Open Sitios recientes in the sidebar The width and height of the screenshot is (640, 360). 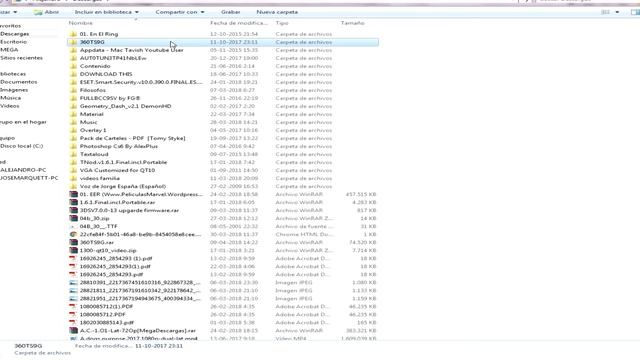tap(21, 58)
